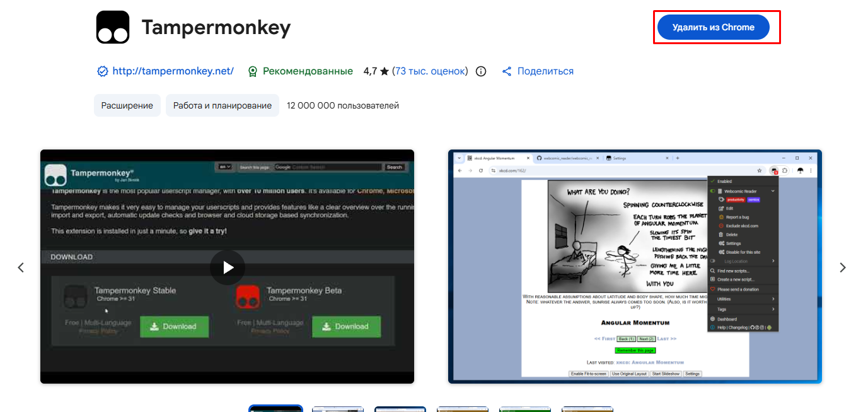Screen dimensions: 868x412
Task: Click the 'Рекомендованные' featured badge
Action: [300, 71]
